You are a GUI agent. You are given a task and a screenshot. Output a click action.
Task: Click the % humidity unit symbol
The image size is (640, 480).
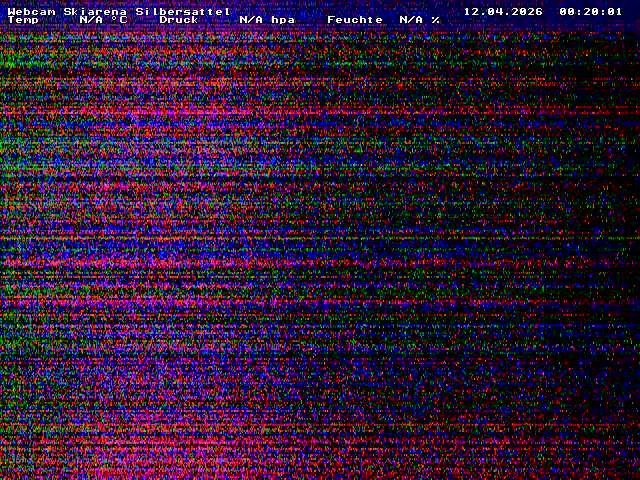pos(436,20)
